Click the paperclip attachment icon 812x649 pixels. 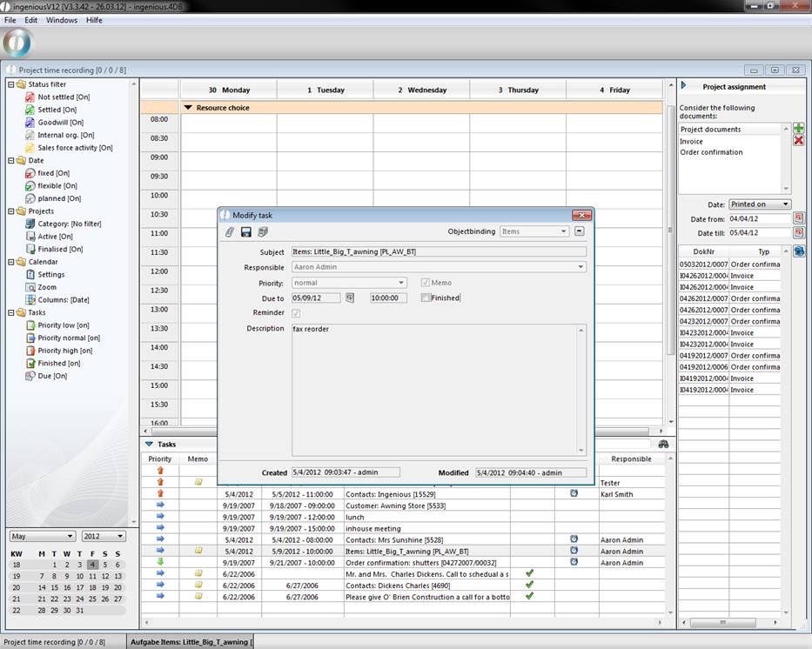click(x=230, y=232)
